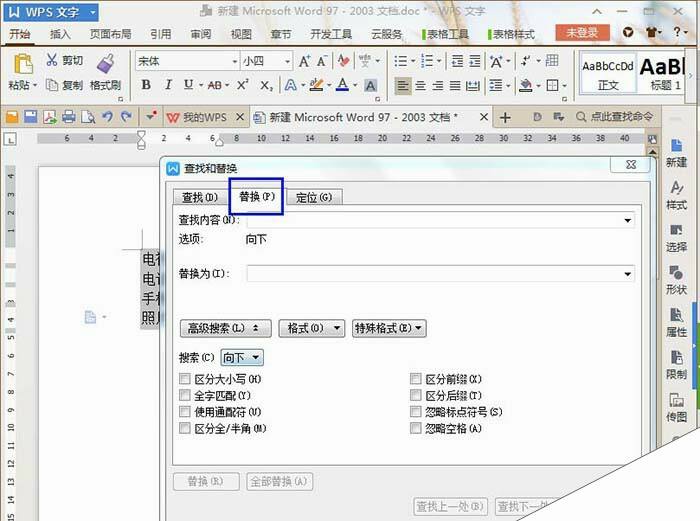Click the export to PDF icon
This screenshot has height=521, width=700.
tap(50, 117)
